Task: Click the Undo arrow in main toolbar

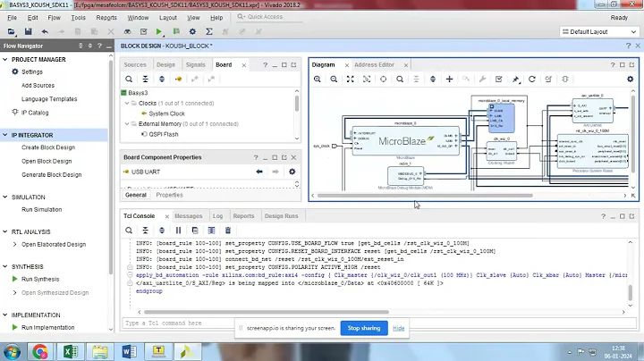Action: 45,31
